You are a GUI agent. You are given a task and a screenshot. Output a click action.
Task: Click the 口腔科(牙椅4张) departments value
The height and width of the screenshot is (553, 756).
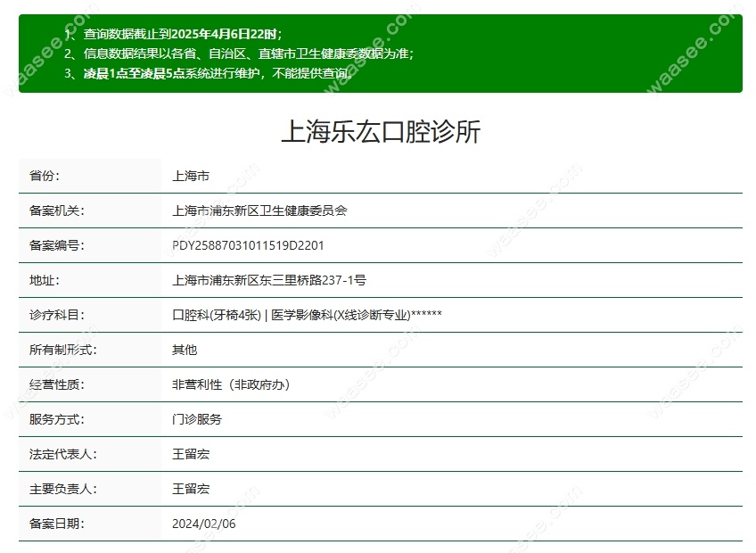[x=307, y=315]
